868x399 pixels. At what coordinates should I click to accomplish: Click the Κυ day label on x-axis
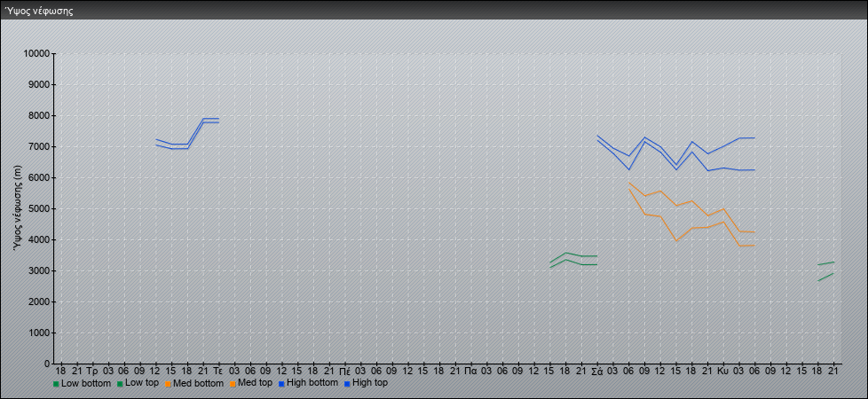point(723,371)
